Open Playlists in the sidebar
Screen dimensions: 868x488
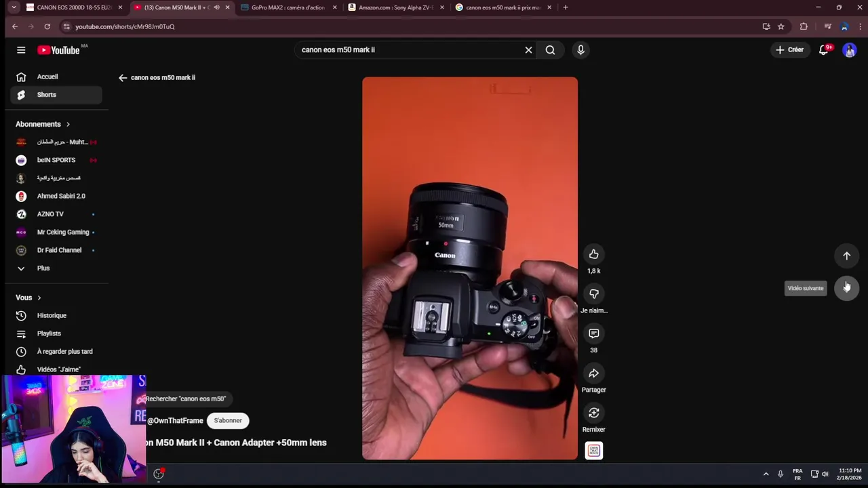(56, 334)
